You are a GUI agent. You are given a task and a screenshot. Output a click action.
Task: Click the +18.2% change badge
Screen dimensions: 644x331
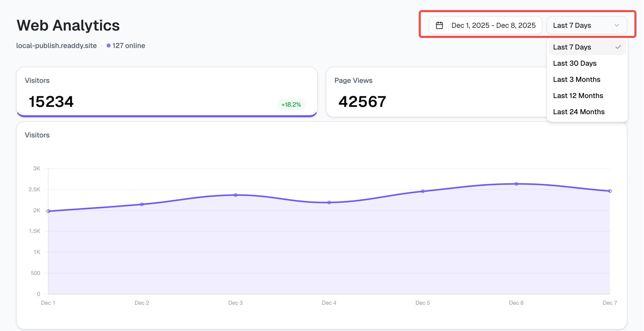pyautogui.click(x=291, y=105)
